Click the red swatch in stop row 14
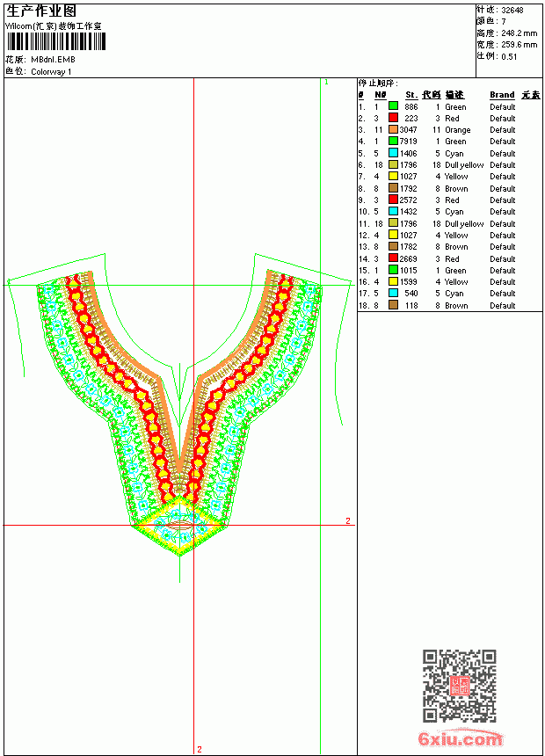Image resolution: width=545 pixels, height=756 pixels. pos(393,258)
